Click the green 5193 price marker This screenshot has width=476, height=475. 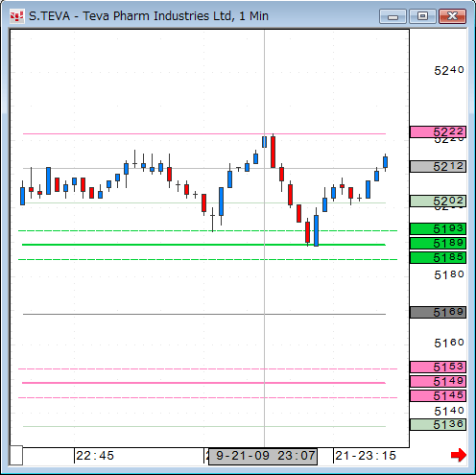point(438,229)
